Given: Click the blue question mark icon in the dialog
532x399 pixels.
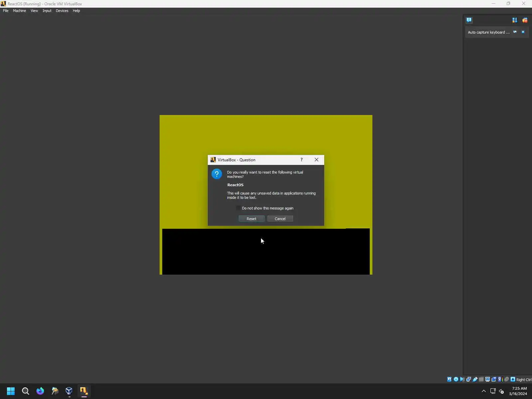Looking at the screenshot, I should [x=217, y=174].
